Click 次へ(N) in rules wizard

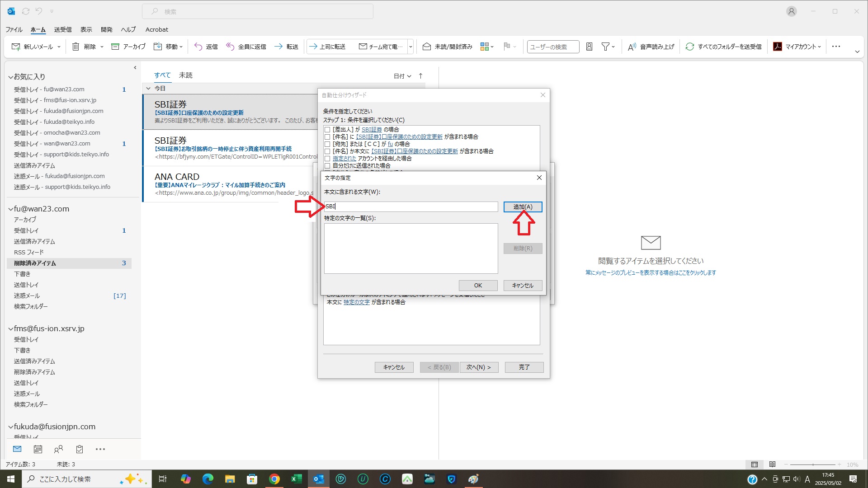[x=479, y=367]
